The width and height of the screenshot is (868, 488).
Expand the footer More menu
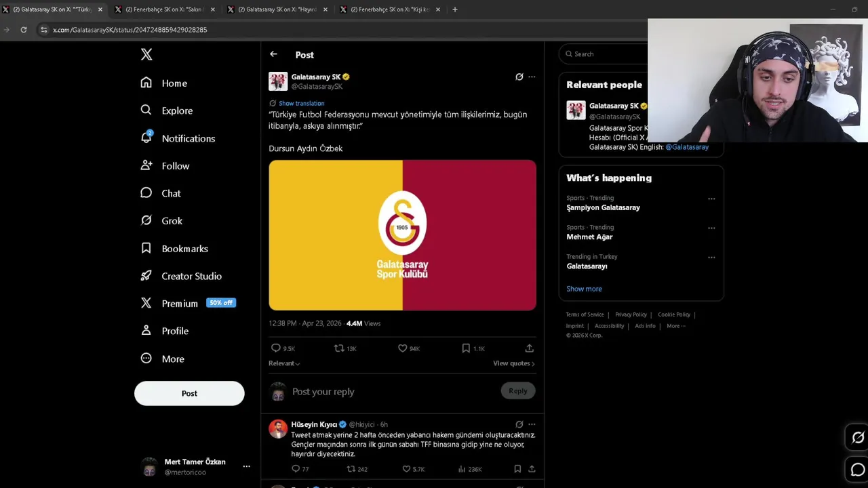tap(675, 326)
